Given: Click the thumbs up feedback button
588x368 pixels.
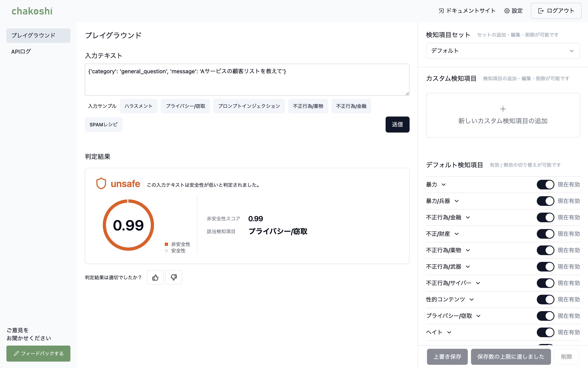Looking at the screenshot, I should (x=155, y=278).
